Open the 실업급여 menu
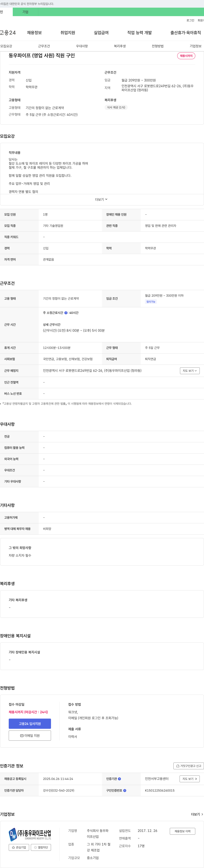 [101, 33]
